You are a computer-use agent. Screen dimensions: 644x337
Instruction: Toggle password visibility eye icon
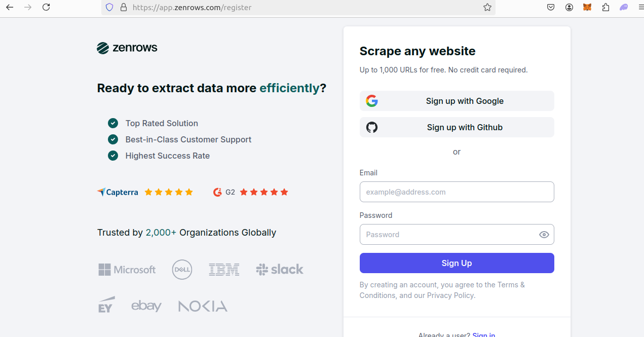544,235
